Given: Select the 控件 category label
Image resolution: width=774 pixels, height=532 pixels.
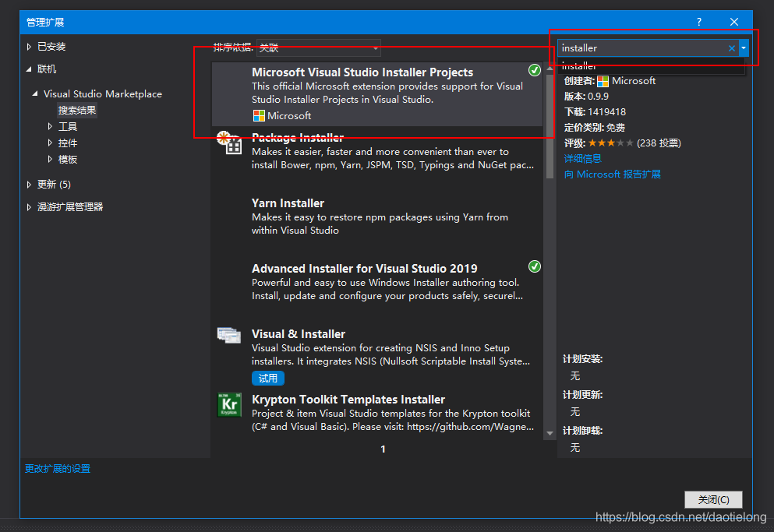Looking at the screenshot, I should tap(68, 143).
